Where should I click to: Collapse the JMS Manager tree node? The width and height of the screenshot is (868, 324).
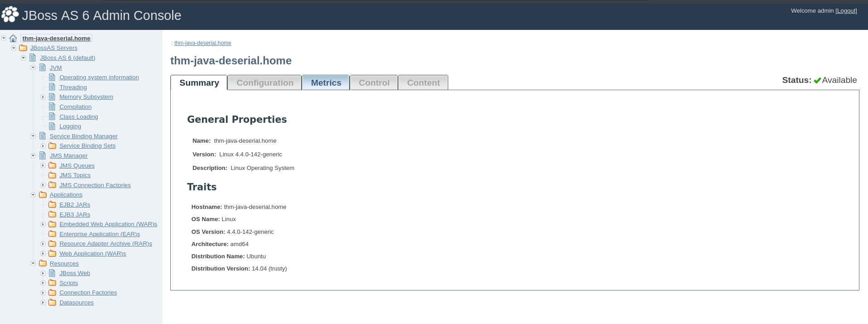33,156
